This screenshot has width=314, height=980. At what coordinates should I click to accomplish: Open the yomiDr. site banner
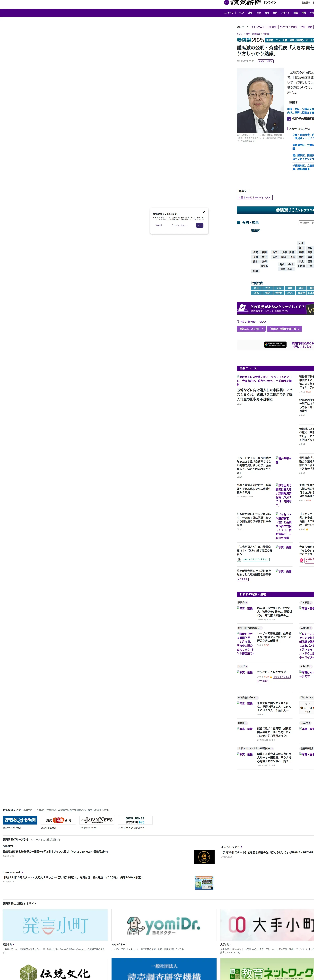(x=164, y=925)
